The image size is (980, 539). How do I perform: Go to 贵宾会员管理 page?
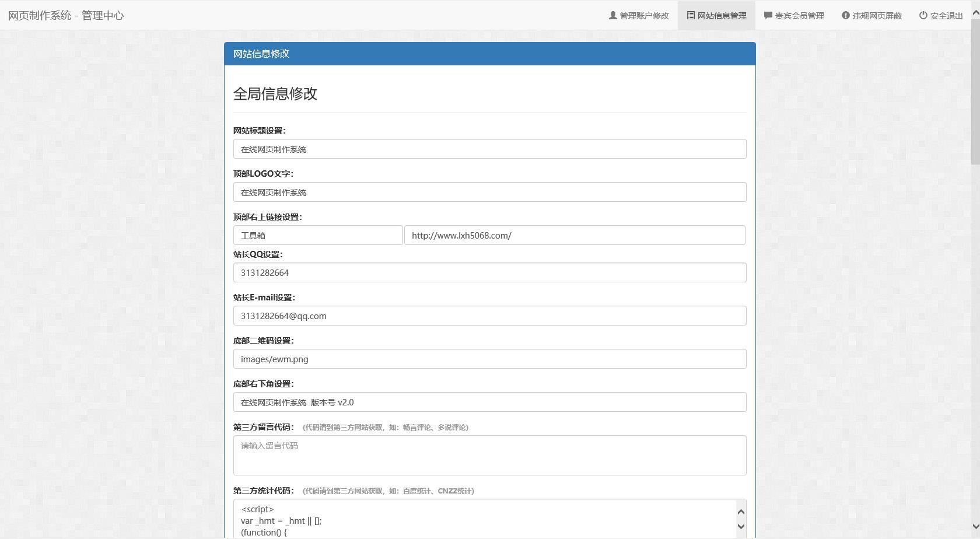[794, 15]
